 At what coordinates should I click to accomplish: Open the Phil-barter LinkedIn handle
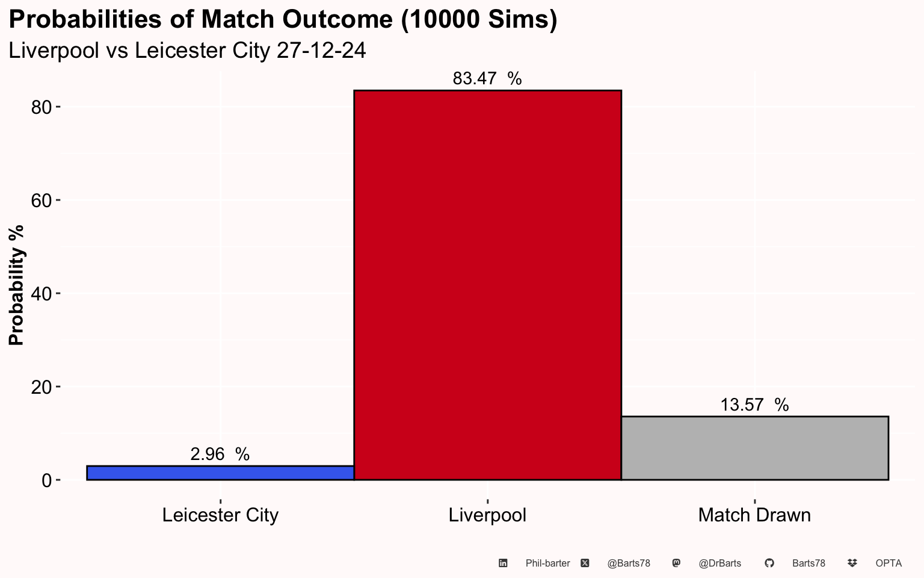(547, 564)
